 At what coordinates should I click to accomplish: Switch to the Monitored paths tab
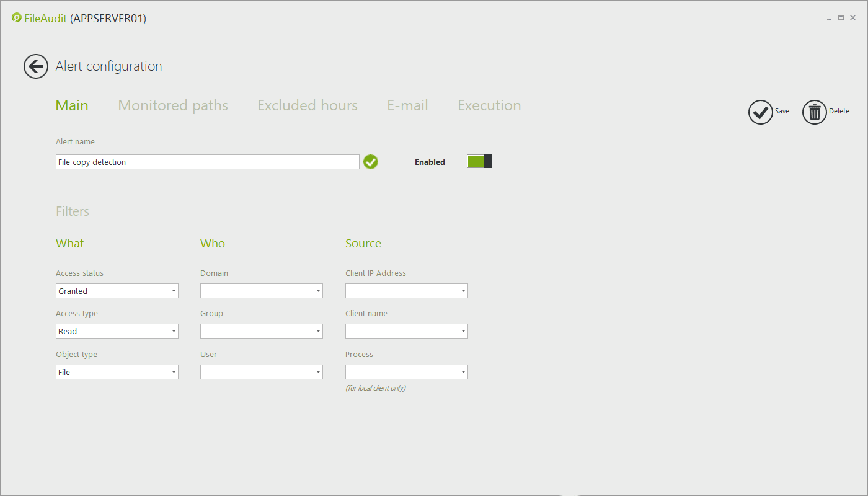pos(173,105)
